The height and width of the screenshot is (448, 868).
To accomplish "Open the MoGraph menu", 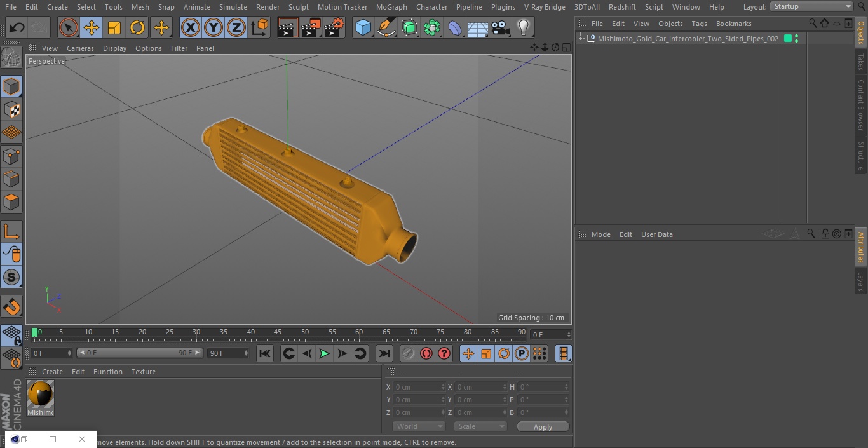I will click(x=391, y=7).
